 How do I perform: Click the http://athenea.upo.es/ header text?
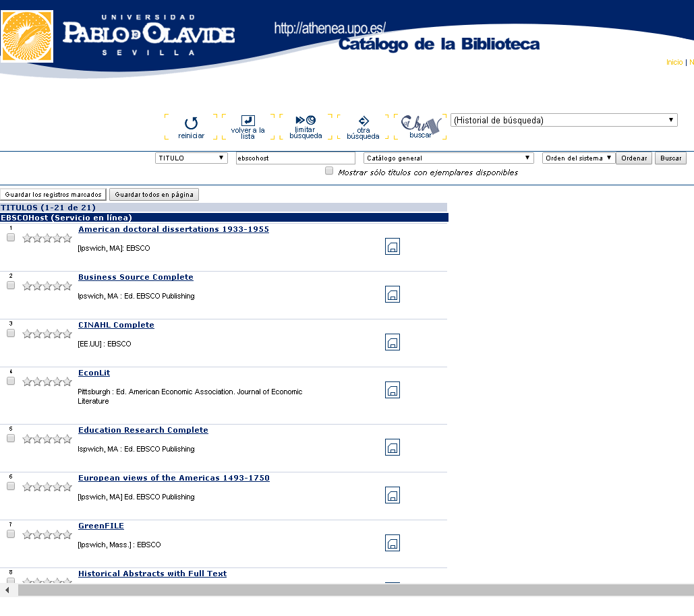click(330, 28)
